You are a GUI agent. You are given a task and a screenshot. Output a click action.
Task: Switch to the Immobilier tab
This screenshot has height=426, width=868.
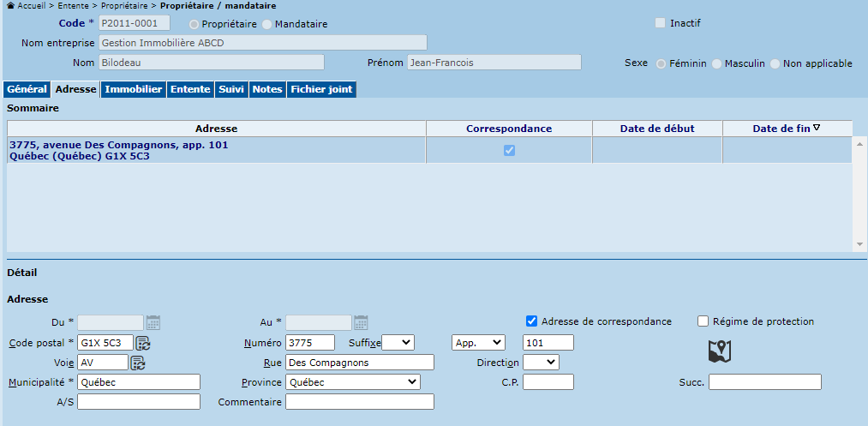(133, 89)
